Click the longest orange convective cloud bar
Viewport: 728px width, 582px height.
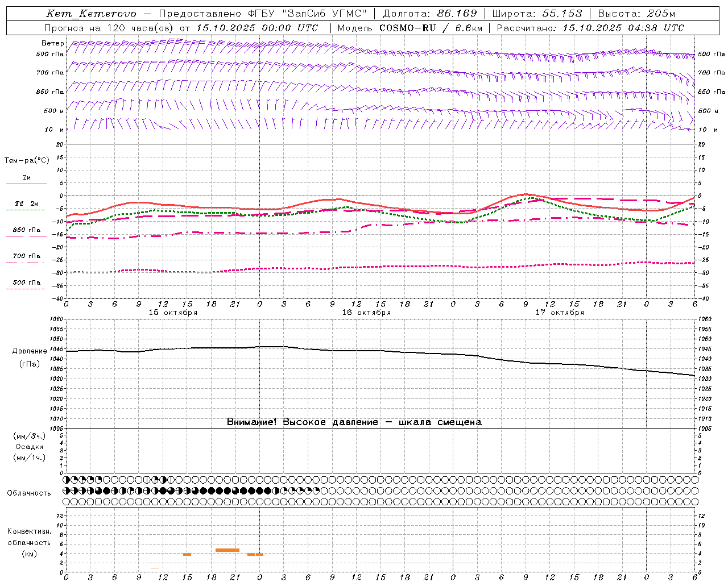[227, 550]
